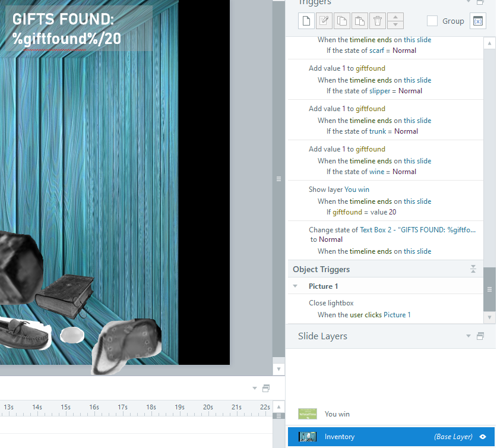The height and width of the screenshot is (448, 497).
Task: Click the 13s mark on timeline ruler
Action: [8, 407]
